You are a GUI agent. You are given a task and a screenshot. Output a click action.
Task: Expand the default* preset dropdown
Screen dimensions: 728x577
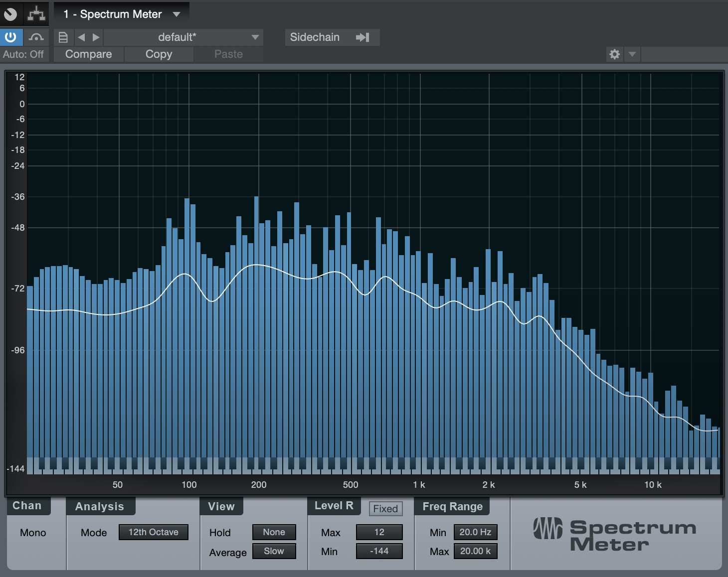pyautogui.click(x=255, y=37)
